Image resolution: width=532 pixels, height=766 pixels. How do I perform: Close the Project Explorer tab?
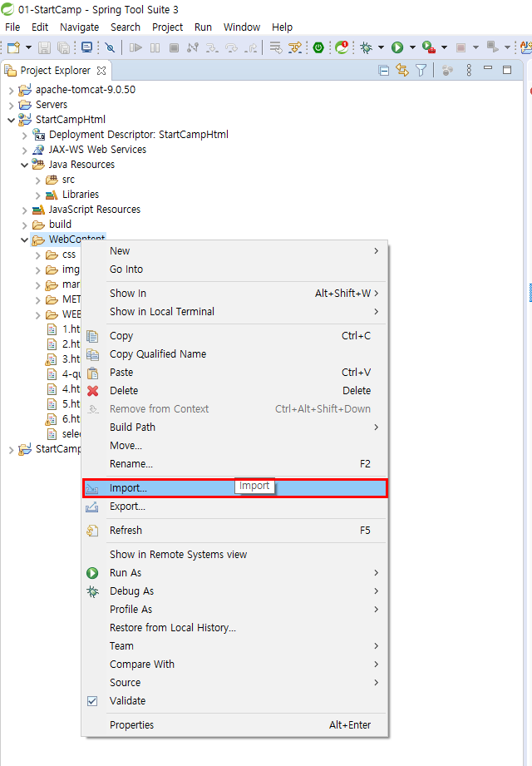tap(101, 71)
